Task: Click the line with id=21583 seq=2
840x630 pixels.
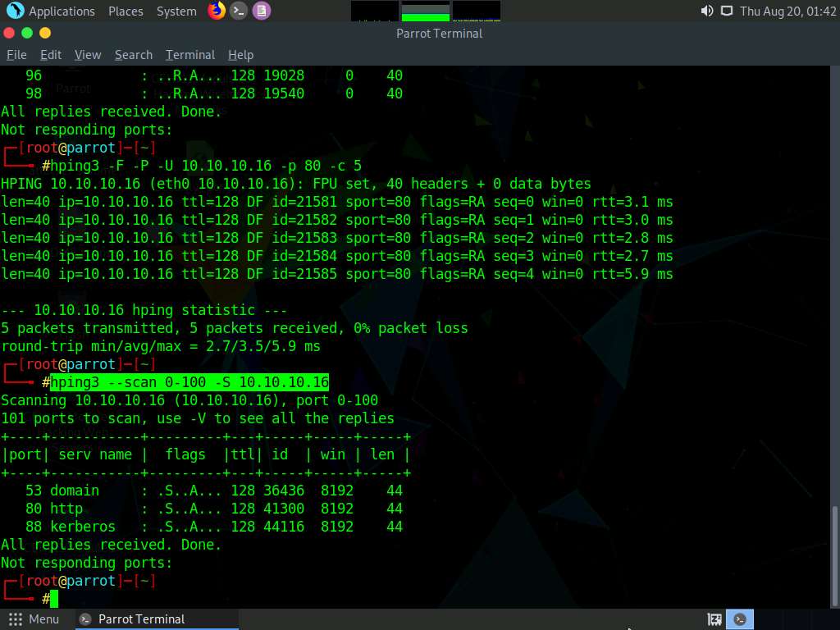Action: [x=337, y=238]
